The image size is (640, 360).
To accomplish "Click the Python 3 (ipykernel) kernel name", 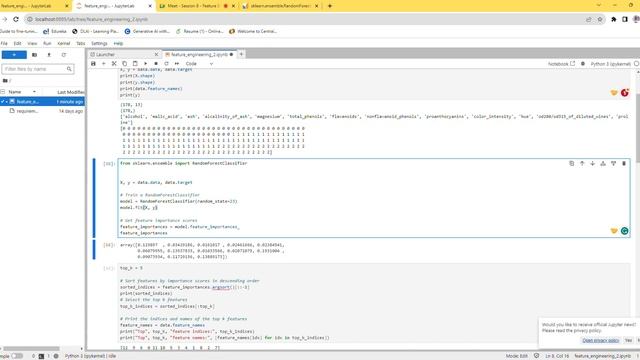I will tap(611, 64).
